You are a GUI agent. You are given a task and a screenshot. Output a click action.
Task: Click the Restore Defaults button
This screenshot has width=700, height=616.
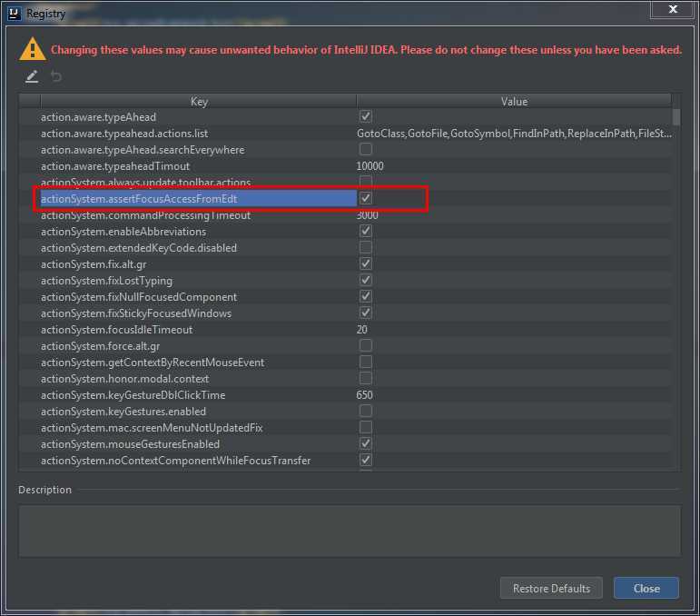(551, 589)
